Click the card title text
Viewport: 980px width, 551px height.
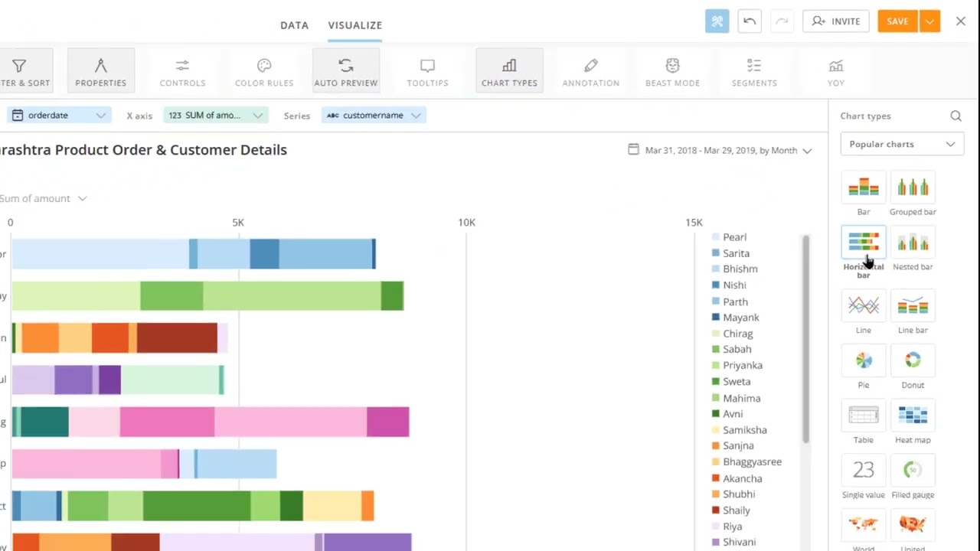pyautogui.click(x=144, y=150)
